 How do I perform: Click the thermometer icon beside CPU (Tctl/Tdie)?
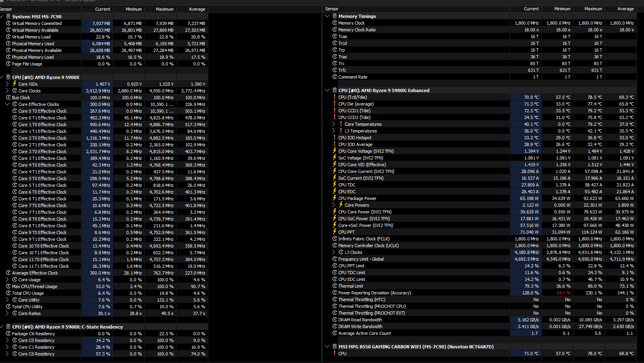pos(334,97)
